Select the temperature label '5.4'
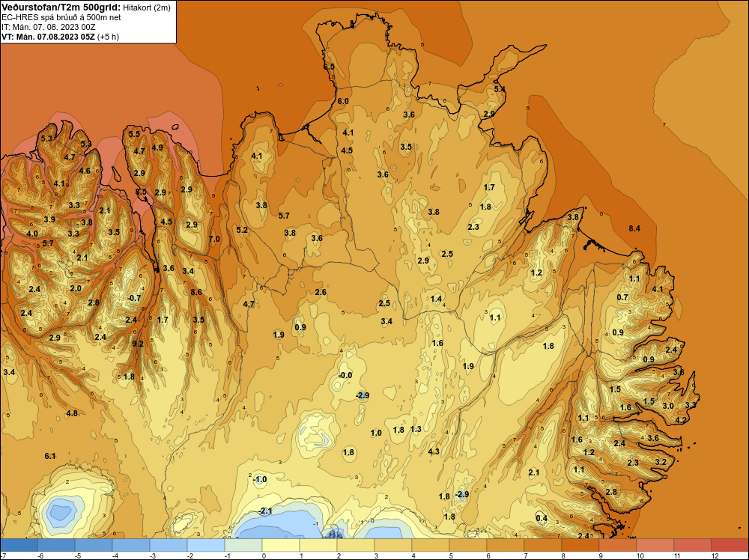Viewport: 749px width, 560px height. (499, 89)
